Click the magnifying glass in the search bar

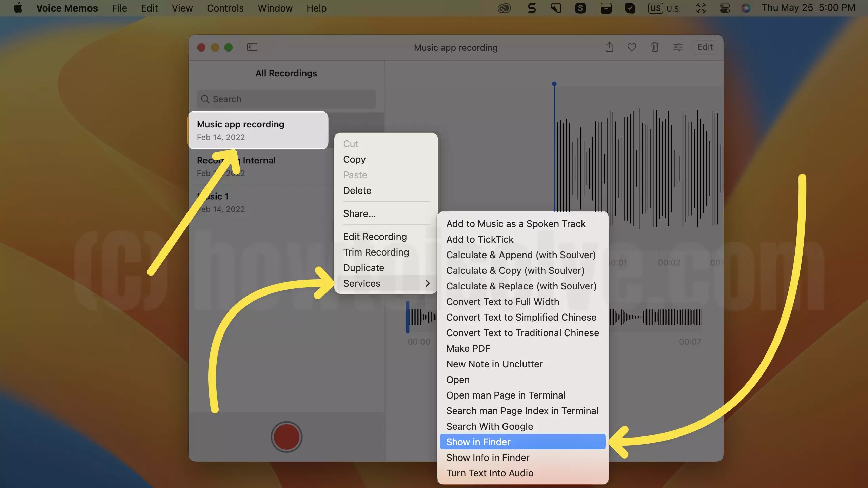pyautogui.click(x=205, y=99)
